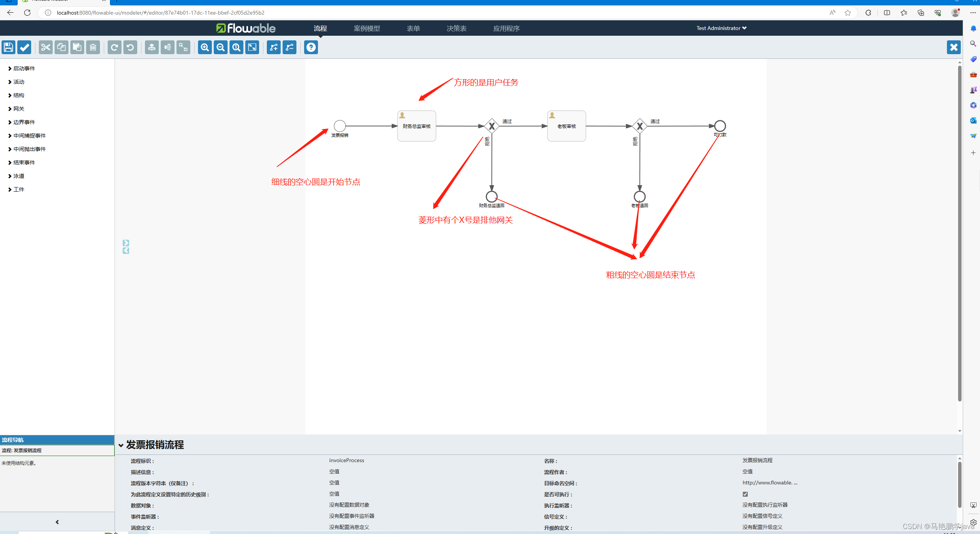The image size is (980, 534).
Task: Select the 财务总监审核 user task
Action: click(x=416, y=126)
